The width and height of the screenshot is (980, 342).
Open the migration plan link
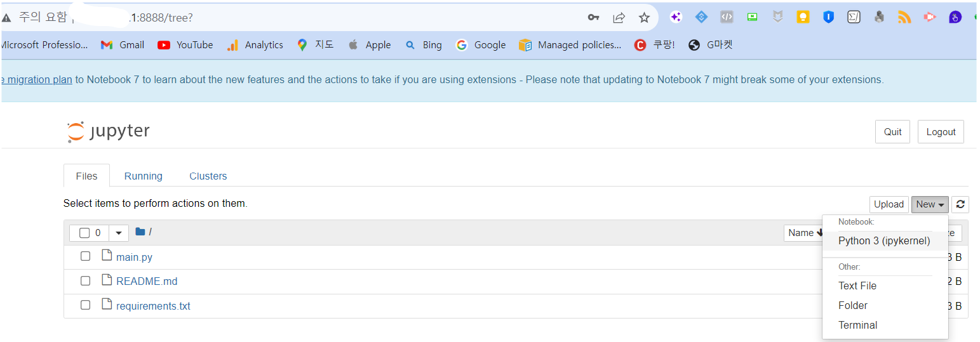click(36, 80)
